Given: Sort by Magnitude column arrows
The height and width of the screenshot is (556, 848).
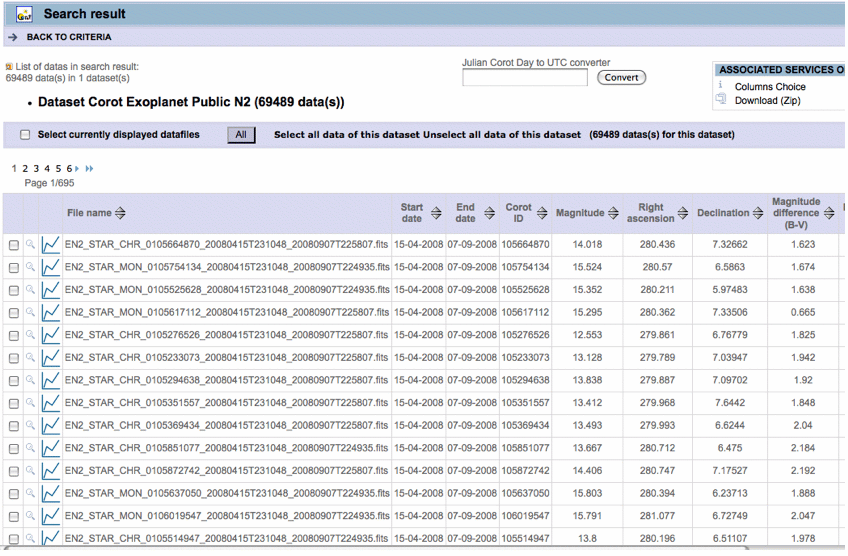Looking at the screenshot, I should pyautogui.click(x=612, y=213).
